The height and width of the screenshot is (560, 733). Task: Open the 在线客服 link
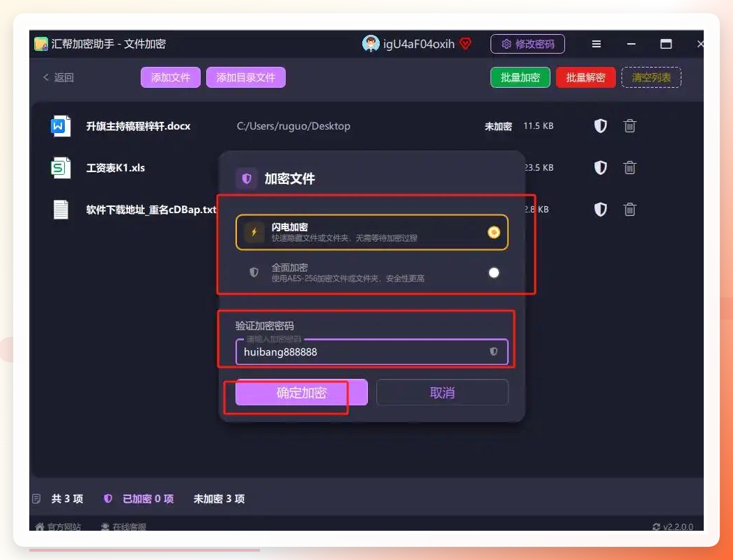click(x=124, y=527)
